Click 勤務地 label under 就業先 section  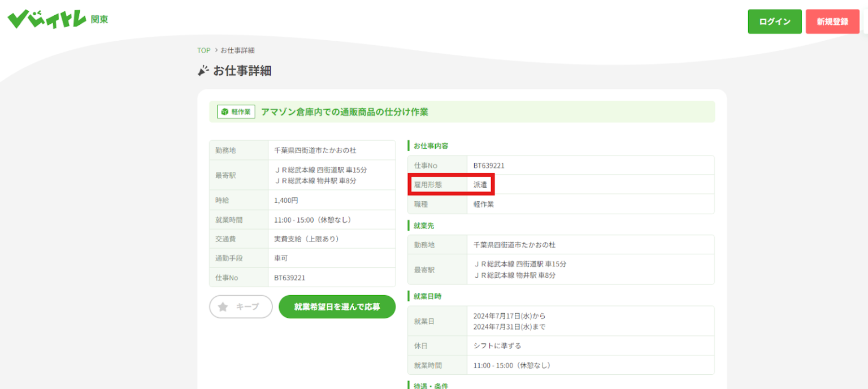(x=437, y=245)
